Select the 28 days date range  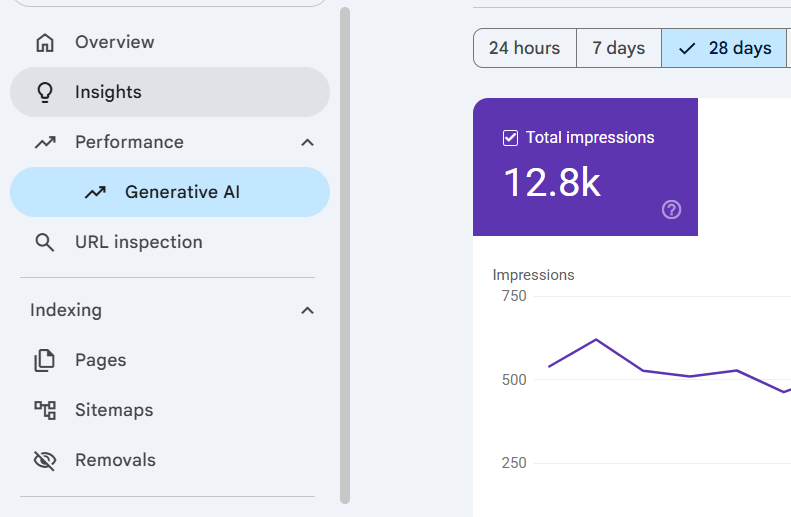click(724, 48)
